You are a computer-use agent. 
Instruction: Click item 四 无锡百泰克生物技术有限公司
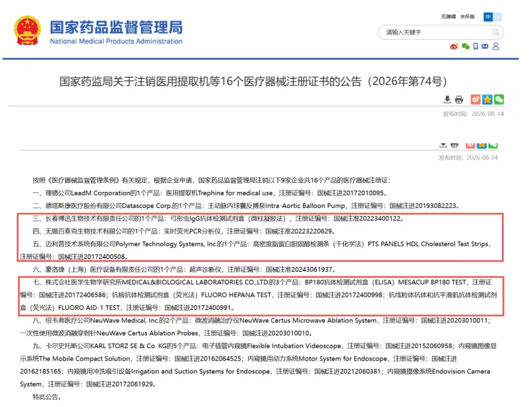point(184,231)
